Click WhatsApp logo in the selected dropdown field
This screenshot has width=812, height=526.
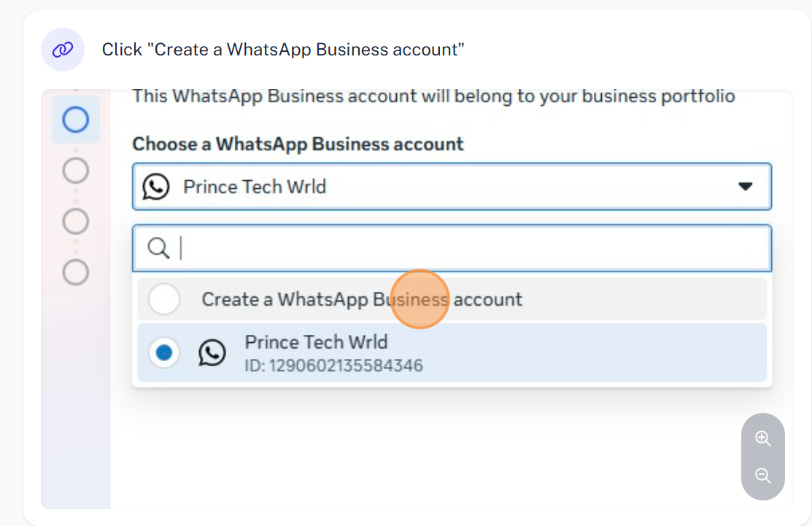point(156,187)
